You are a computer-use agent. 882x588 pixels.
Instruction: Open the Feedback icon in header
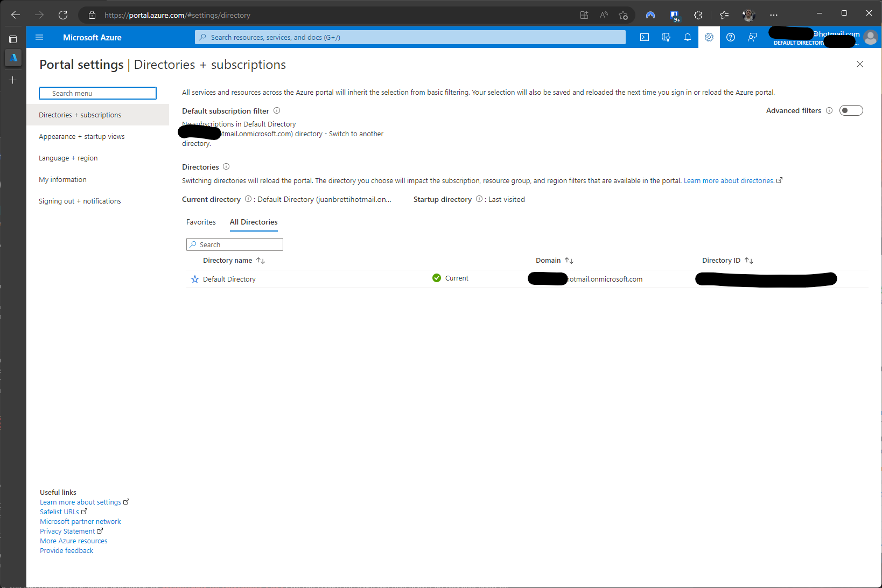[x=752, y=37]
